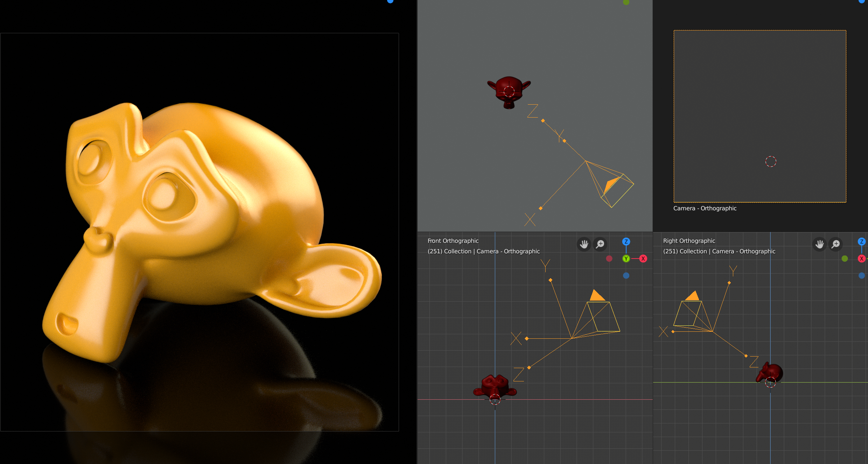Click zoom magnifier icon in Front Orthographic viewport
This screenshot has width=868, height=464.
point(600,244)
